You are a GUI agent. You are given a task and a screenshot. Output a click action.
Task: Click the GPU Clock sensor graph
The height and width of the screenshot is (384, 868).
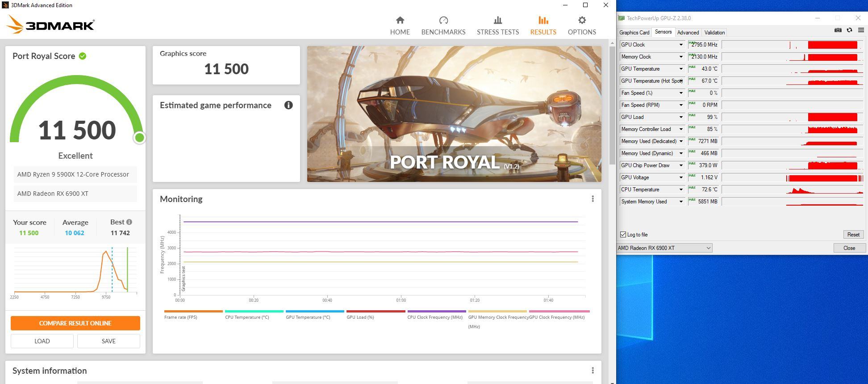click(x=793, y=45)
